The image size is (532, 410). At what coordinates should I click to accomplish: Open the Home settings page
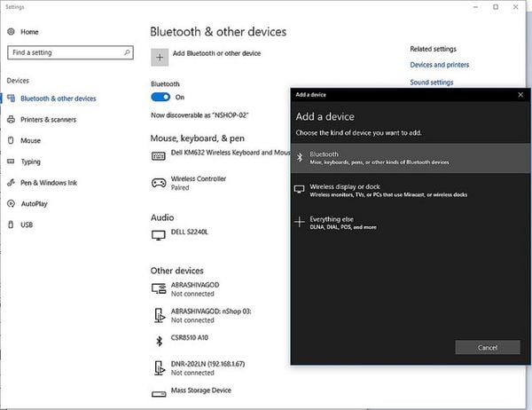(29, 32)
